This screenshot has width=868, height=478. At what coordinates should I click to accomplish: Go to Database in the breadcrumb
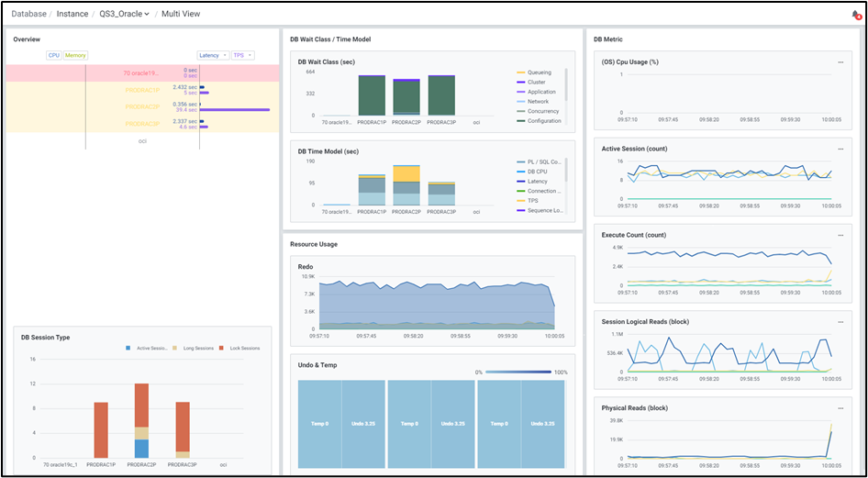pos(30,14)
